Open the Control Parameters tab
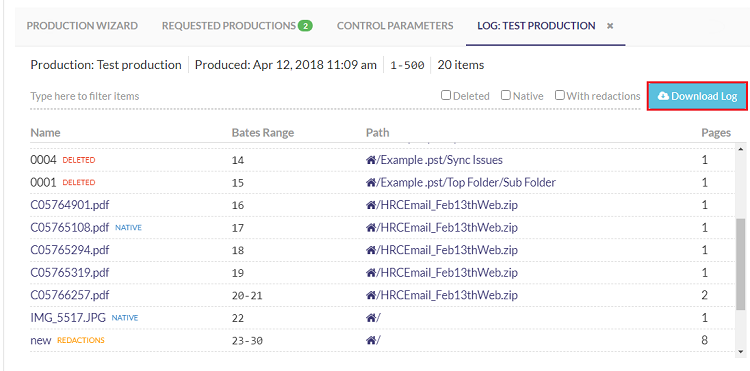 click(x=395, y=26)
